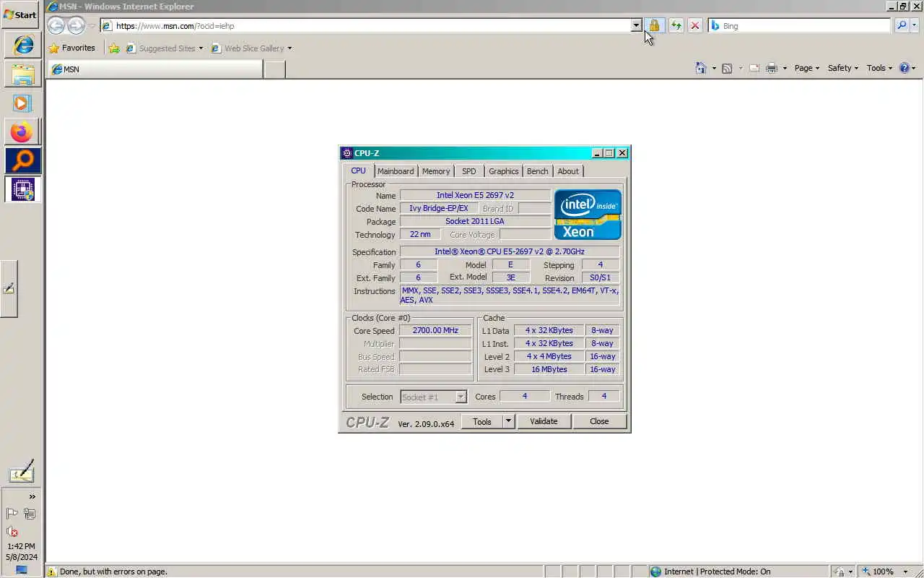Go forward with the IE Forward arrow
The height and width of the screenshot is (578, 924).
(75, 25)
